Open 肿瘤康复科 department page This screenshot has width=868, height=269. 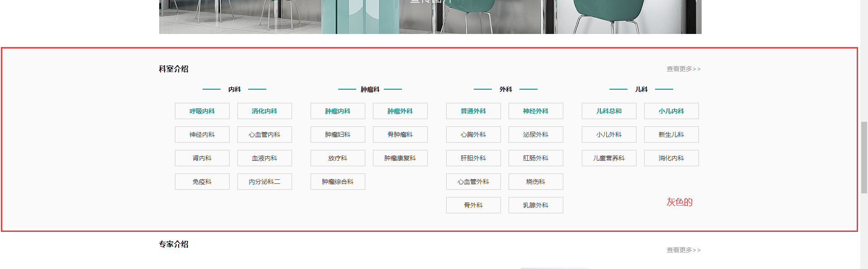[400, 158]
